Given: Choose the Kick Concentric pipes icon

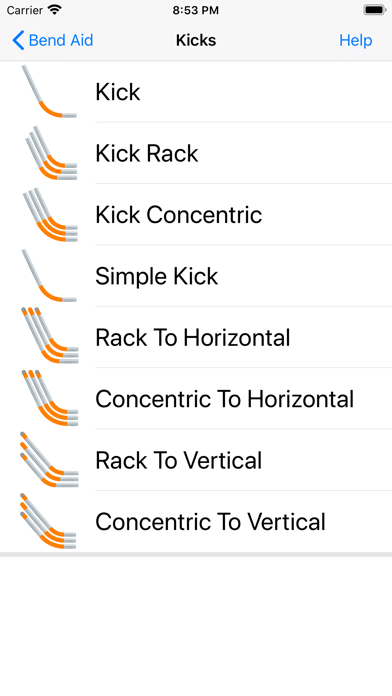Looking at the screenshot, I should (x=50, y=214).
